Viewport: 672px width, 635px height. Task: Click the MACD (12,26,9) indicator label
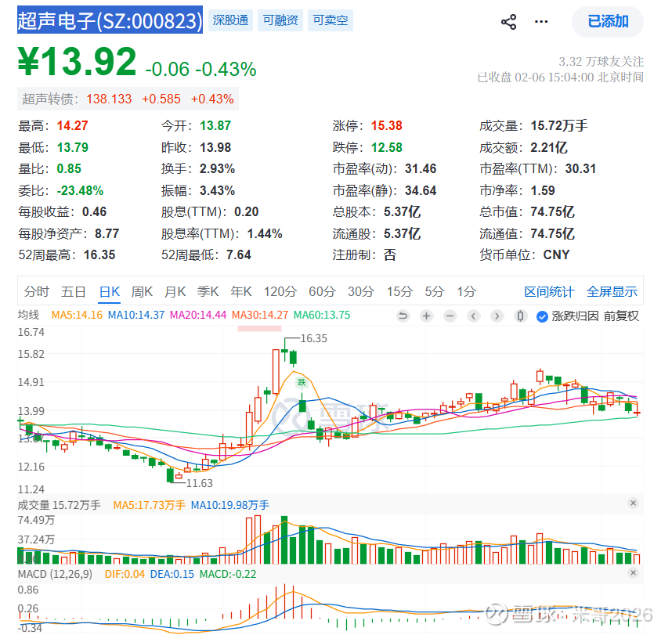pyautogui.click(x=55, y=574)
